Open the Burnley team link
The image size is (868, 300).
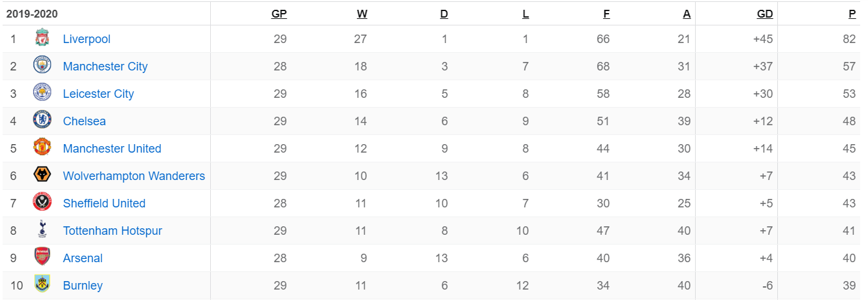[x=83, y=286]
